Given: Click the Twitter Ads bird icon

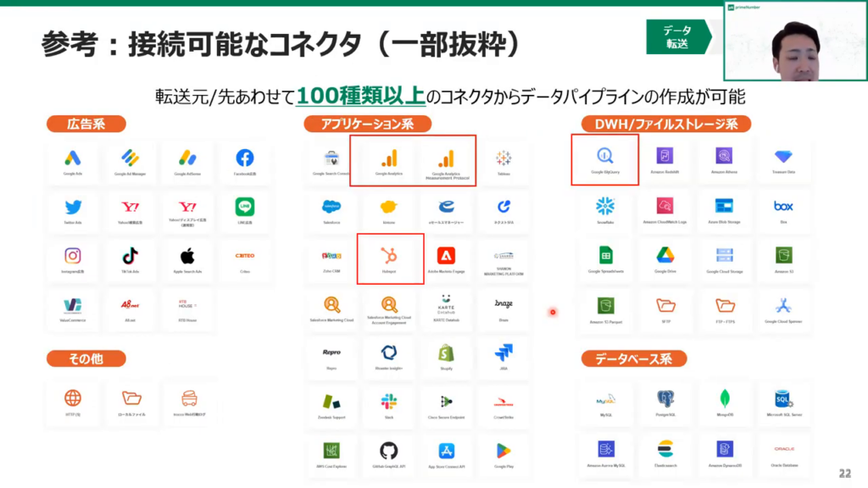Looking at the screenshot, I should click(73, 207).
